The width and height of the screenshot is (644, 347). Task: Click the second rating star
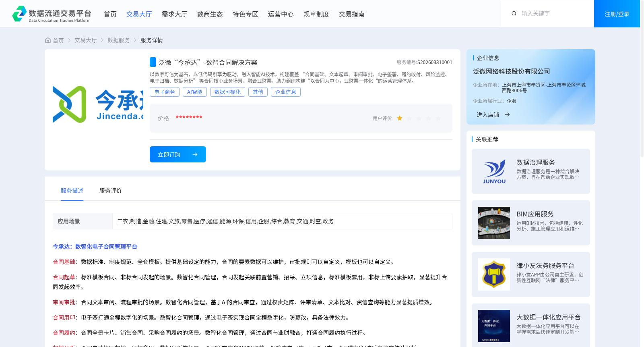(x=409, y=118)
